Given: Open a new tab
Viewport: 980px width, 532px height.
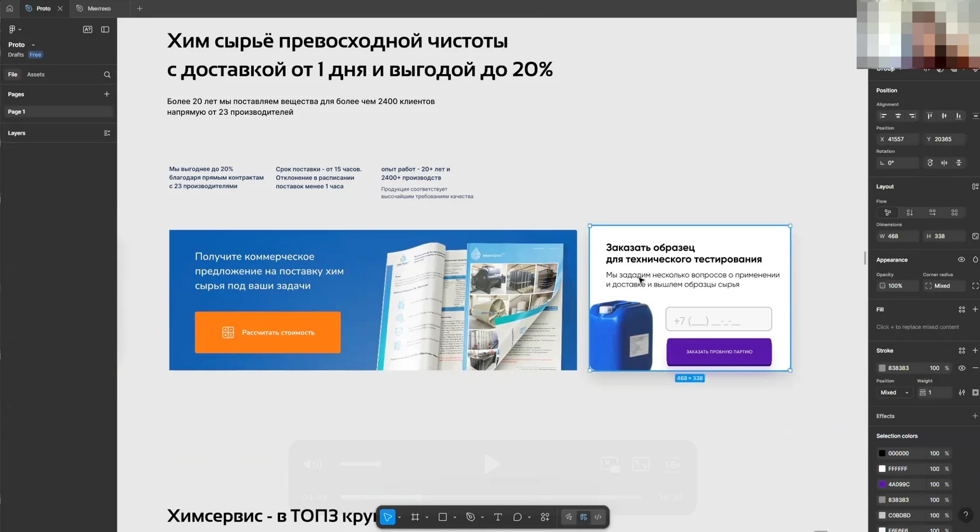Looking at the screenshot, I should click(139, 8).
